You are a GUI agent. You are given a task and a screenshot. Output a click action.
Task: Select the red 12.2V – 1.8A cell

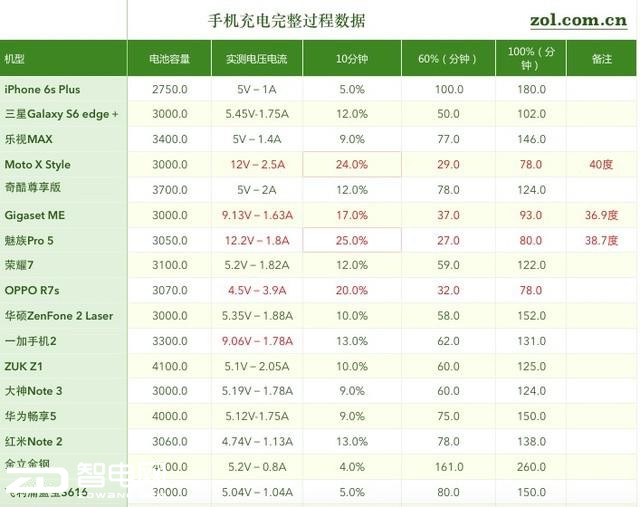257,240
